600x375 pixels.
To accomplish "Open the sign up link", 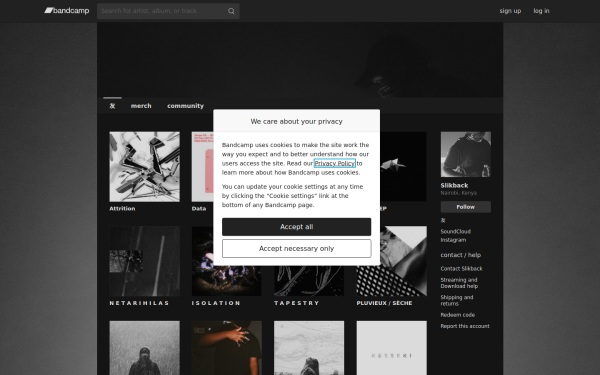I will (510, 11).
